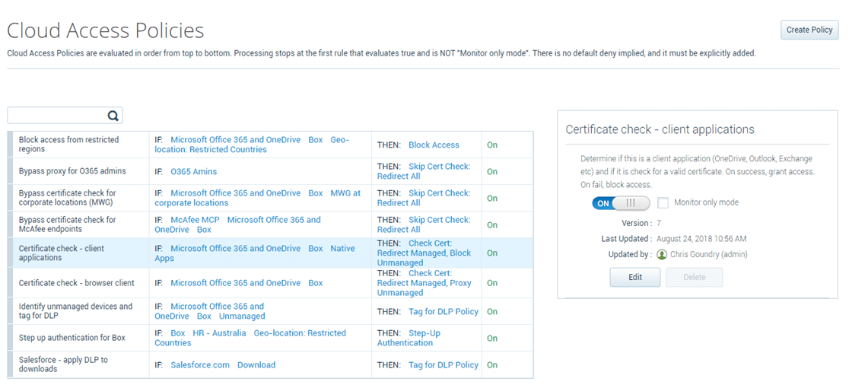
Task: Click Chris Goundry user avatar icon
Action: coord(662,255)
